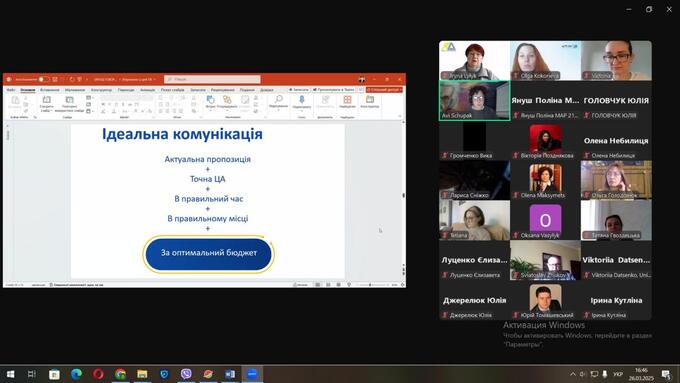Viewport: 680px width, 383px height.
Task: Click the red Share button in PowerPoint
Action: (384, 90)
